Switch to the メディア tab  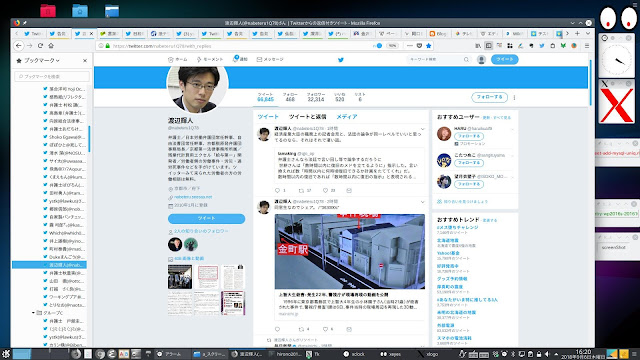(347, 117)
